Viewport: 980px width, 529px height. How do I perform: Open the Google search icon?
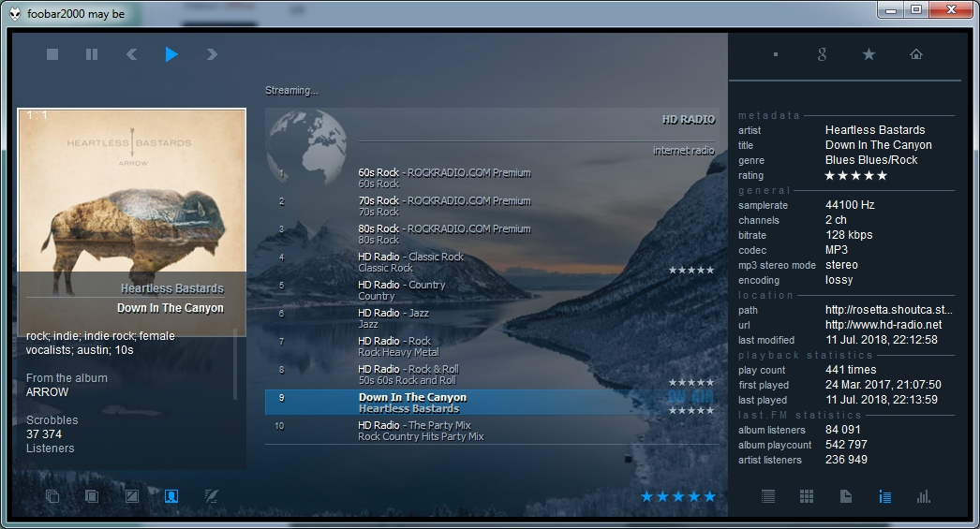click(x=822, y=54)
